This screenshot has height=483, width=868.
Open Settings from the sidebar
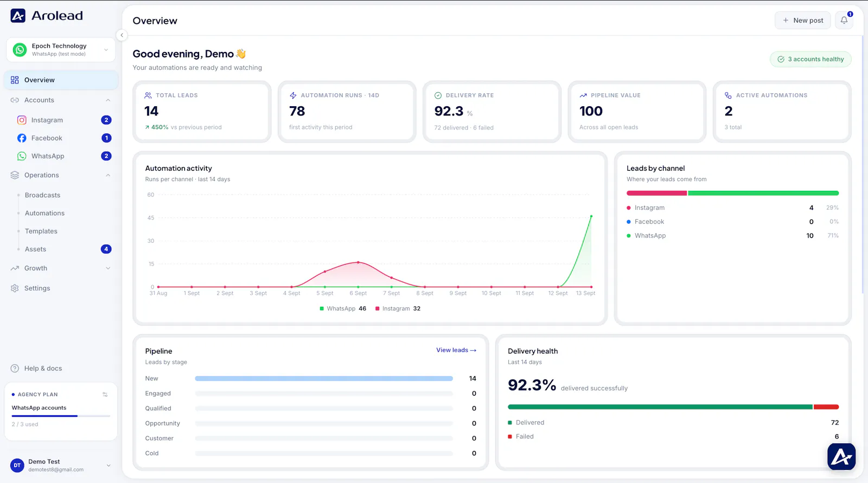[37, 288]
